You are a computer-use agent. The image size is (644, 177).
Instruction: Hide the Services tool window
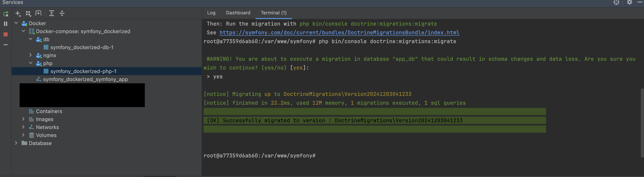pos(640,2)
